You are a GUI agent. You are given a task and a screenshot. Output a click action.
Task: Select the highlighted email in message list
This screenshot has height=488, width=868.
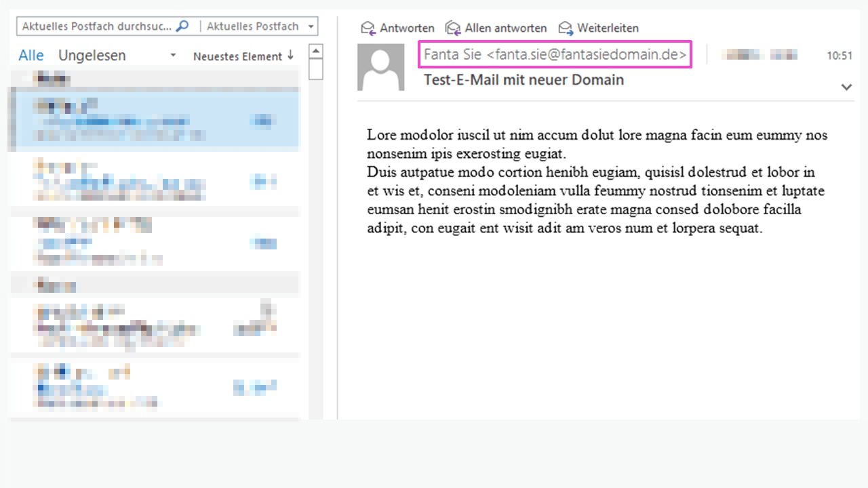tap(154, 121)
